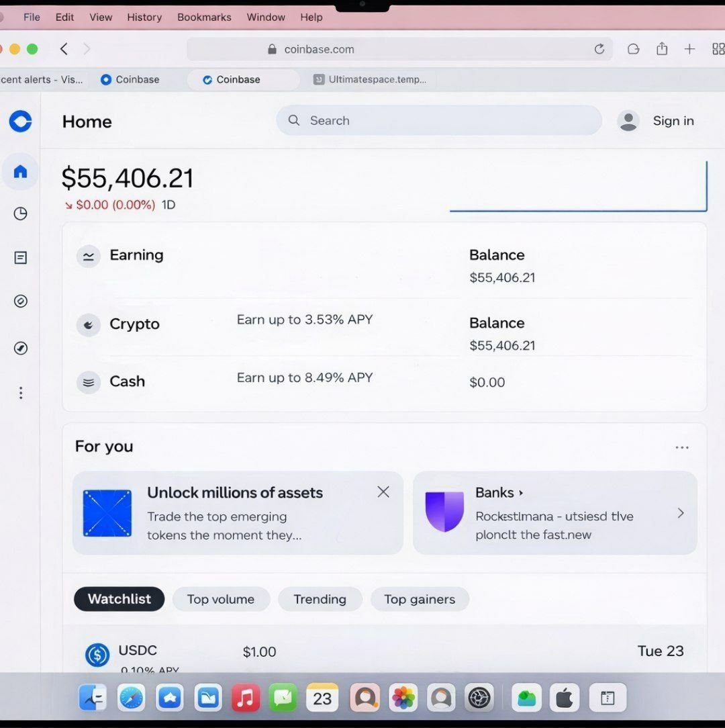Select the Watchlist tab
725x728 pixels.
click(119, 599)
